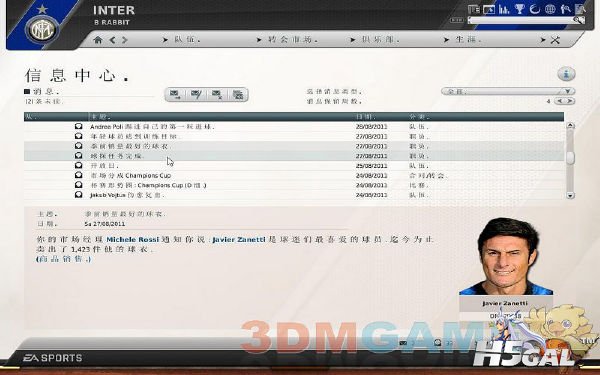Viewport: 600px width, 375px height.
Task: Click the info button beside 信息中心
Action: [x=566, y=74]
